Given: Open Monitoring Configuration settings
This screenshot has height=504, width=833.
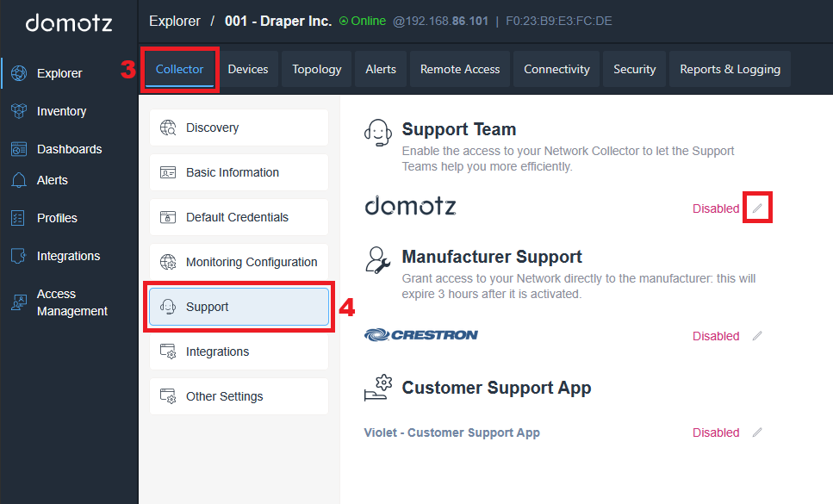Looking at the screenshot, I should 239,262.
